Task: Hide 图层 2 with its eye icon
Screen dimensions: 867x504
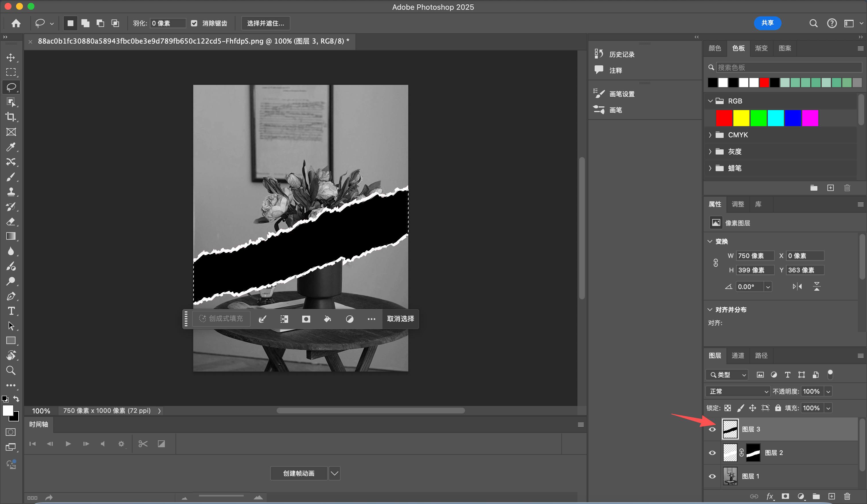Action: pos(712,453)
